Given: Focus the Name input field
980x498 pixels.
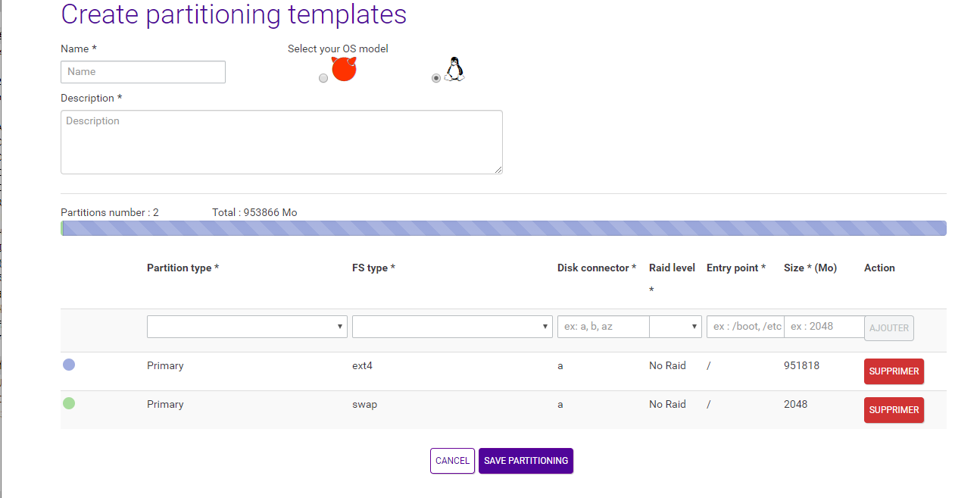Looking at the screenshot, I should pyautogui.click(x=143, y=72).
